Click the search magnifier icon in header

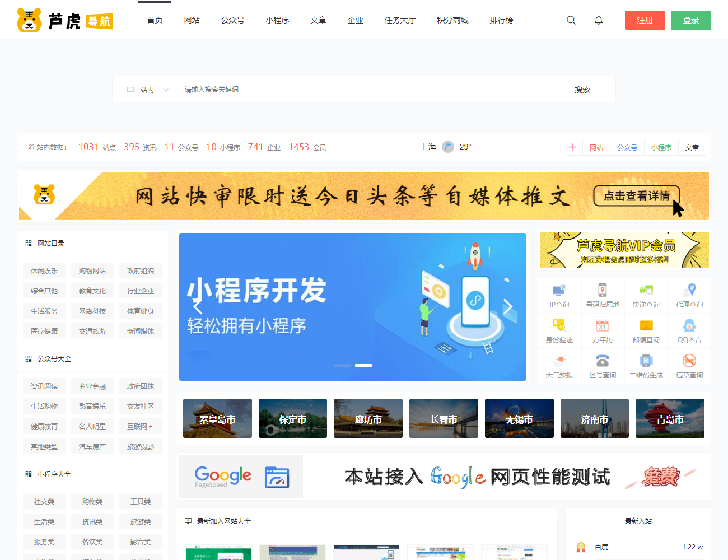pyautogui.click(x=571, y=20)
